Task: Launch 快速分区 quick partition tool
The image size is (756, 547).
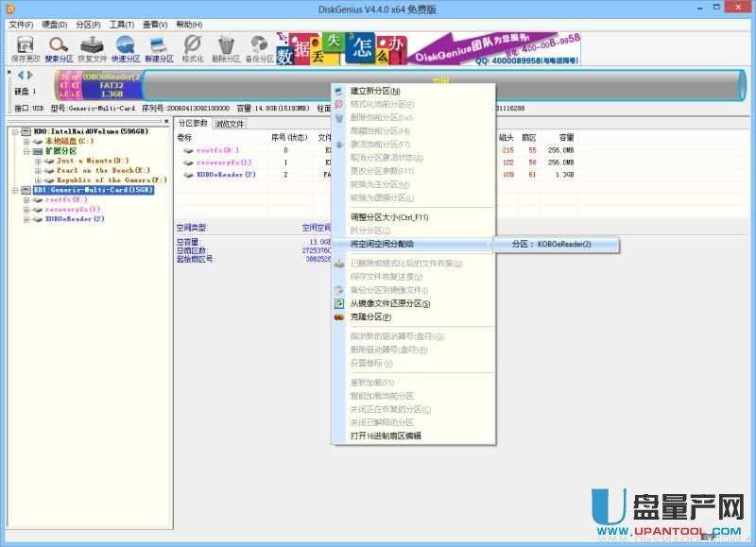Action: pyautogui.click(x=128, y=49)
